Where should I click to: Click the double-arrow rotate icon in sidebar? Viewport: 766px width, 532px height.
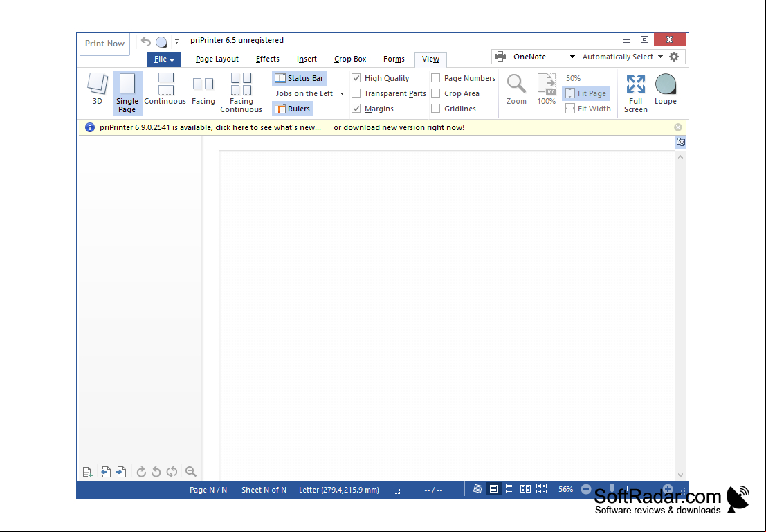coord(172,471)
